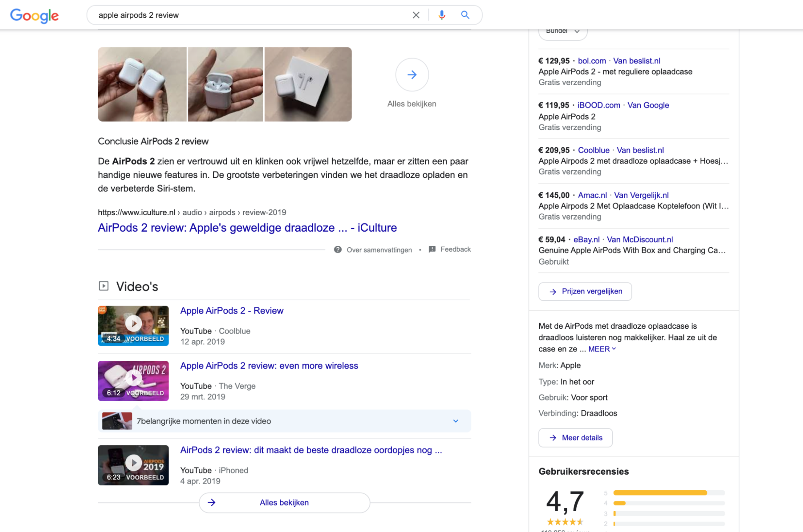Click 'Alles bekijken' text under the arrow circle
The height and width of the screenshot is (532, 803).
pos(412,104)
